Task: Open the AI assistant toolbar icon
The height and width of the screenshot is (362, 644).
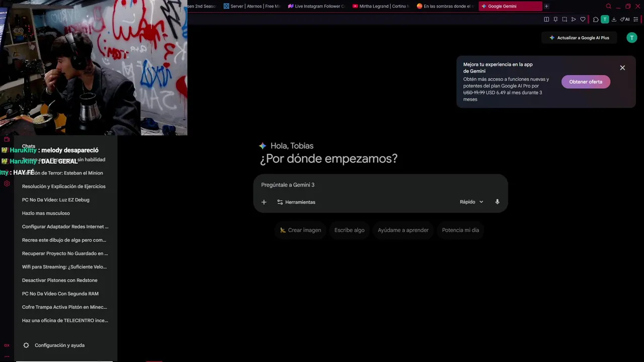Action: (x=625, y=20)
